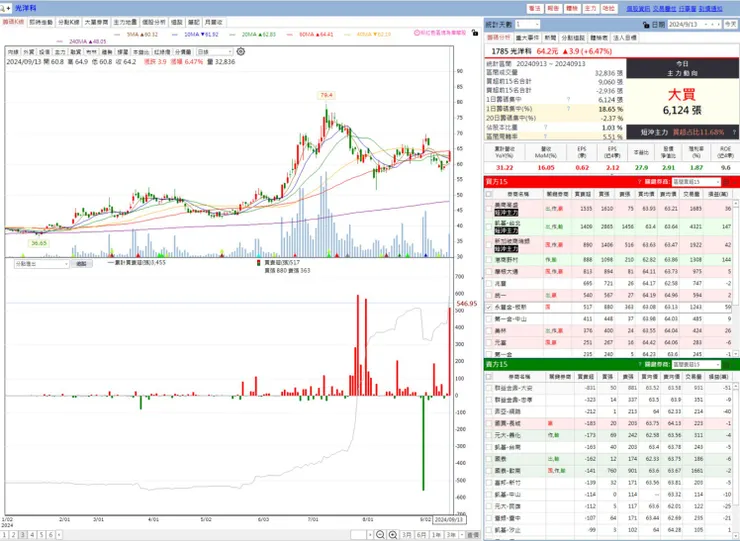The image size is (740, 541).
Task: Switch to the 個股分析 tab
Action: 154,22
